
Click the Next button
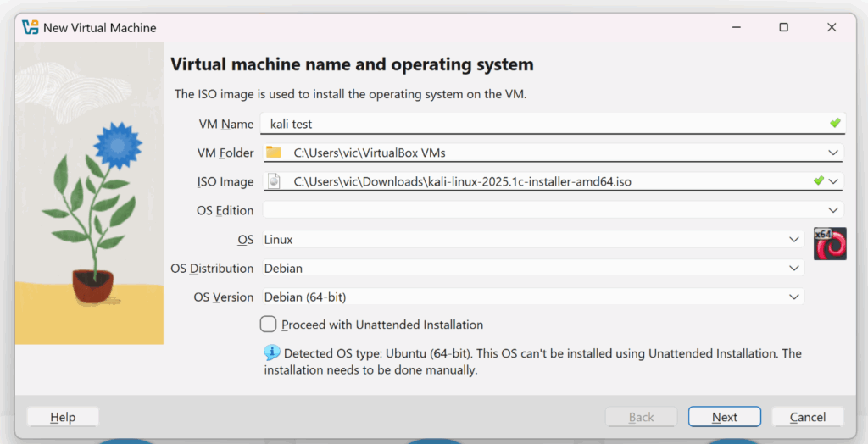pyautogui.click(x=724, y=417)
